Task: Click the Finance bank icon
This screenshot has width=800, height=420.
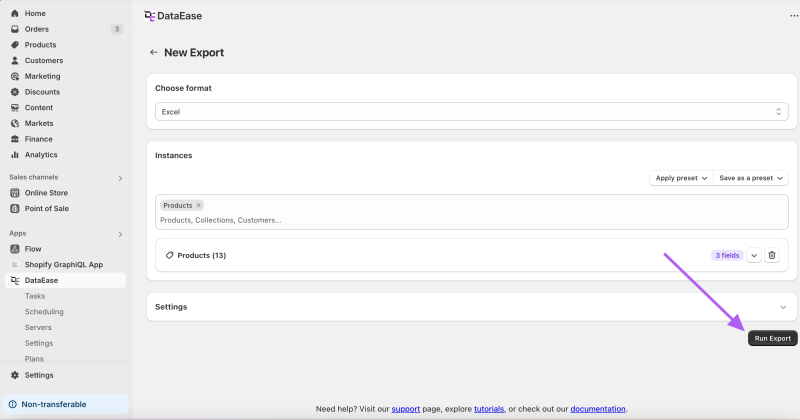Action: (x=15, y=139)
